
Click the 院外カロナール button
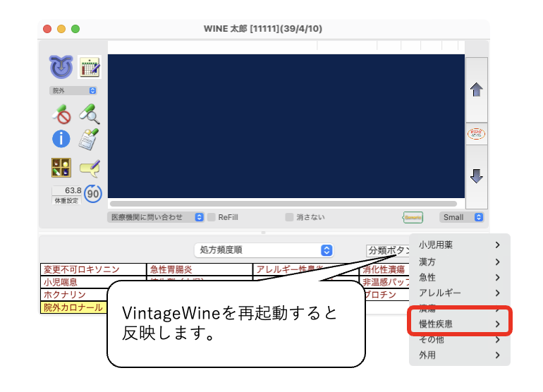point(73,307)
